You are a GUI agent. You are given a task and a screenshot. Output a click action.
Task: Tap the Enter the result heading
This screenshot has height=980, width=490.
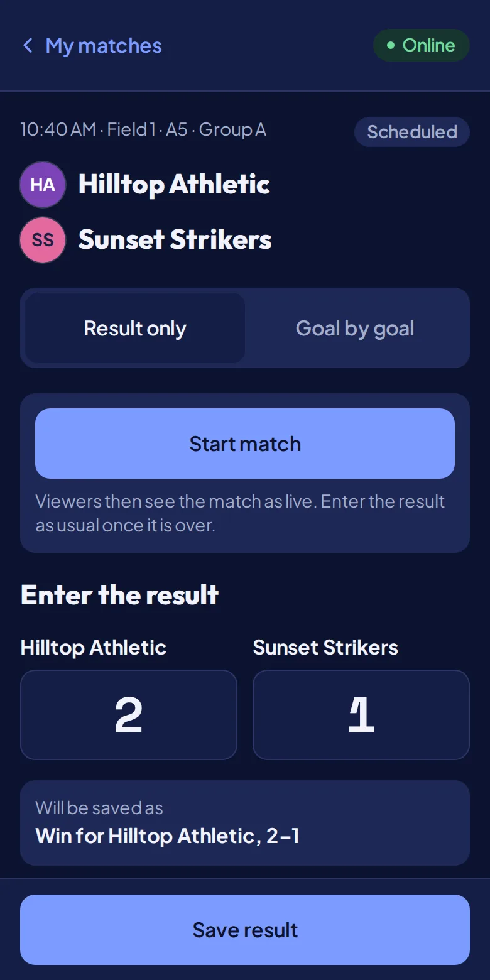click(x=119, y=595)
